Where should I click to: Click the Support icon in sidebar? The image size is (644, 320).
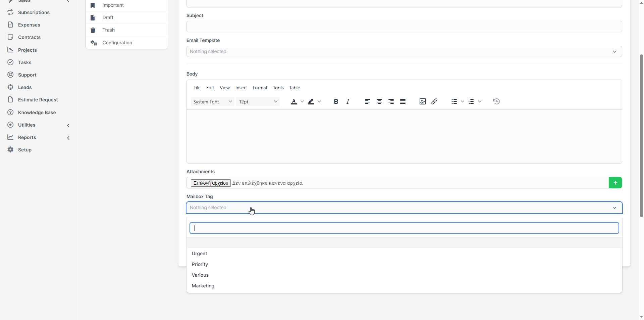tap(10, 75)
